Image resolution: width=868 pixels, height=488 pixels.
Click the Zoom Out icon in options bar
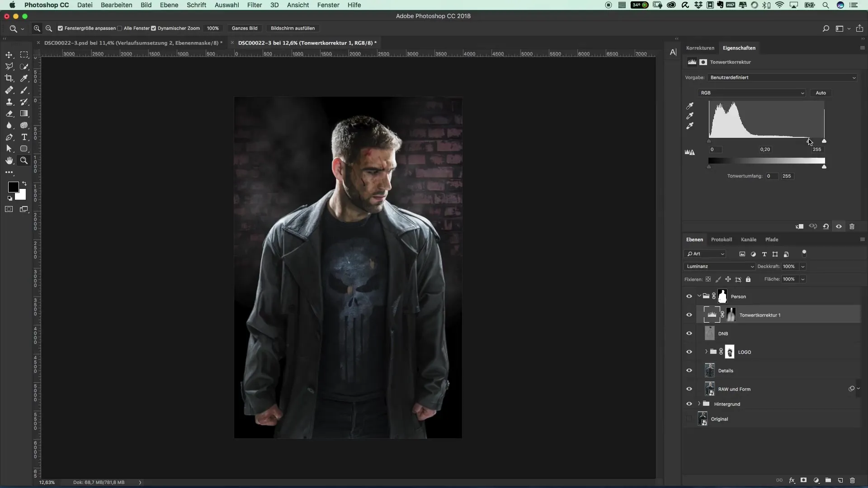[49, 28]
